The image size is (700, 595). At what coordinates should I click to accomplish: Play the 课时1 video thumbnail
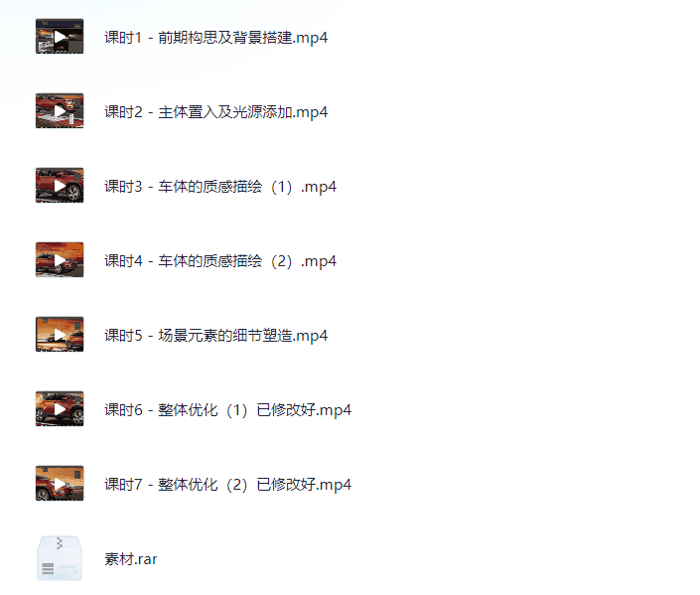tap(60, 36)
